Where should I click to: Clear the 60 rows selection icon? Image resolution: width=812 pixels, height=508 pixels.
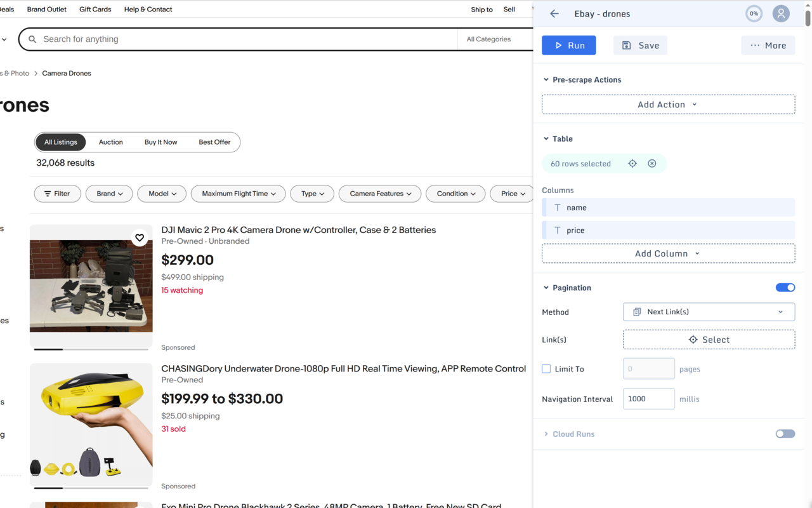click(x=652, y=164)
